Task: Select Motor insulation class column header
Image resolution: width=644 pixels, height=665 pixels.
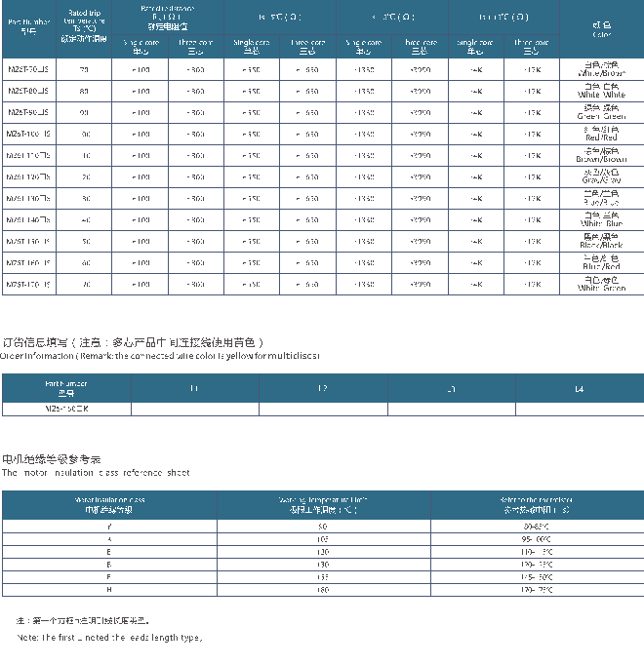Action: tap(109, 504)
